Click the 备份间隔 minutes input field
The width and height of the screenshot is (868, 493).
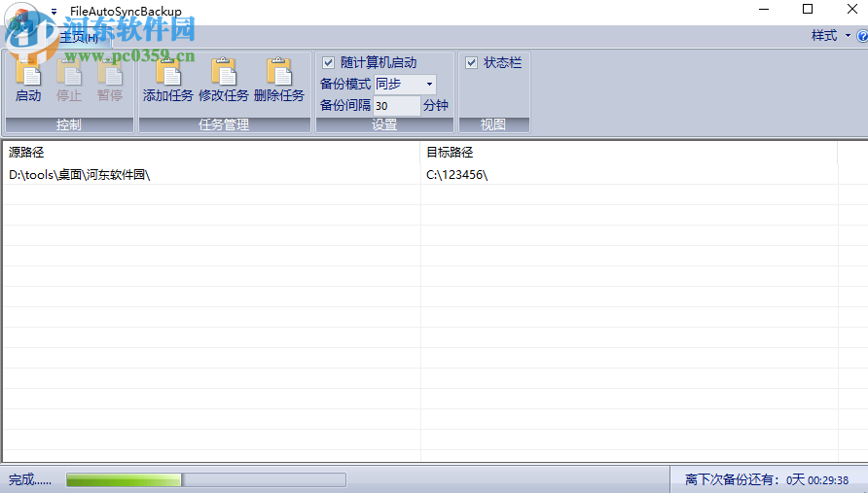(x=397, y=106)
